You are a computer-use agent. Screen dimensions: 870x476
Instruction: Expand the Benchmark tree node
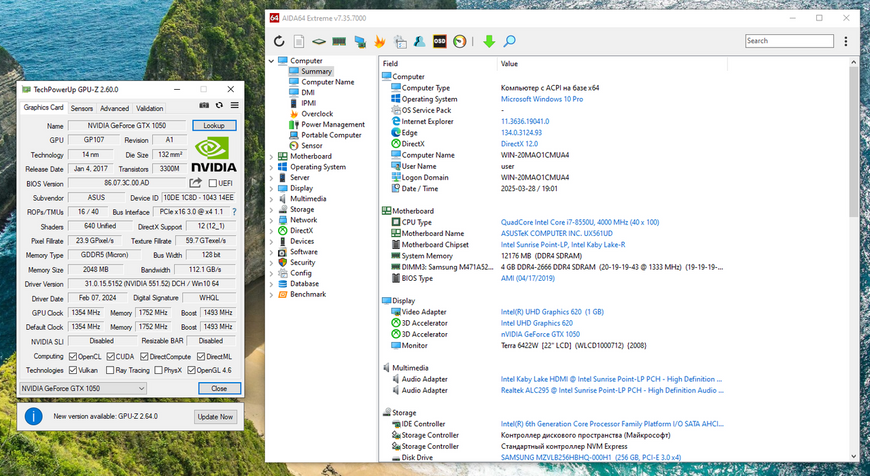[x=271, y=294]
